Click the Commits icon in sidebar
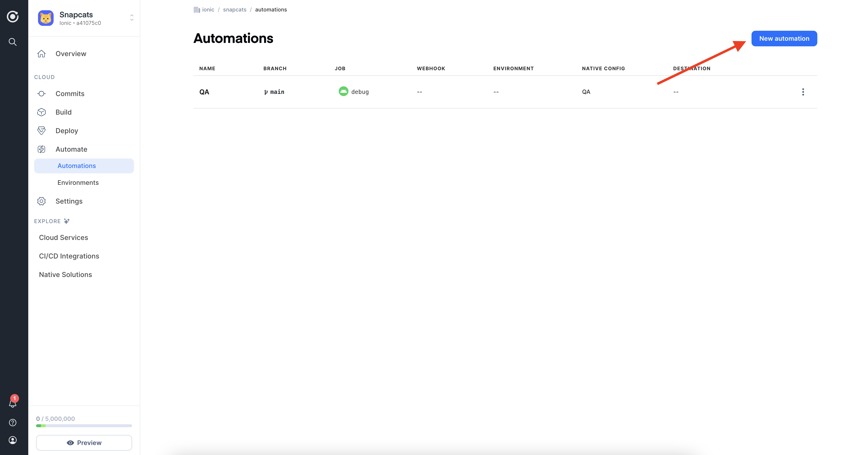Viewport: 868px width, 455px height. (x=42, y=94)
